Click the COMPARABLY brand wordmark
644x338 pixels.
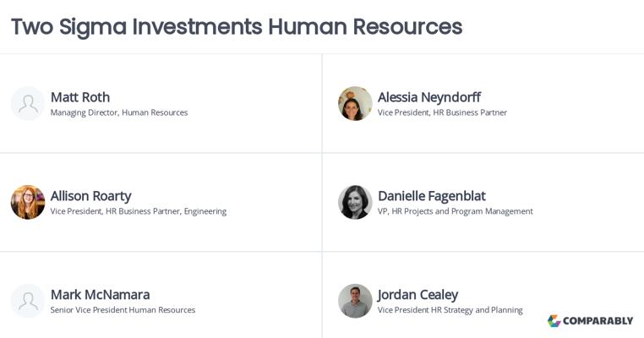coord(598,321)
